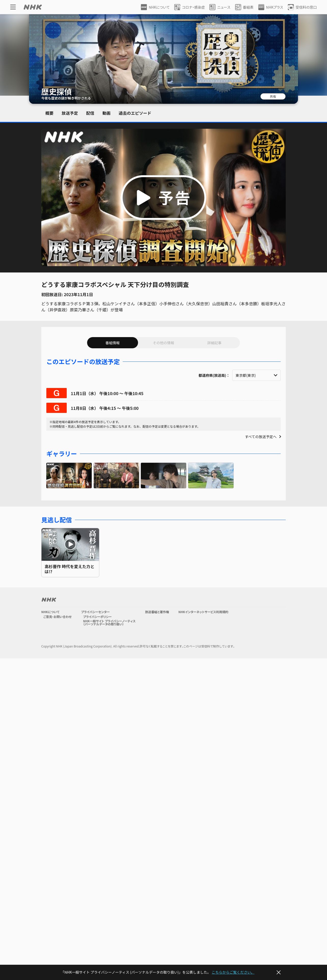The width and height of the screenshot is (327, 980).
Task: Click the footer NHK logo
Action: 49,600
